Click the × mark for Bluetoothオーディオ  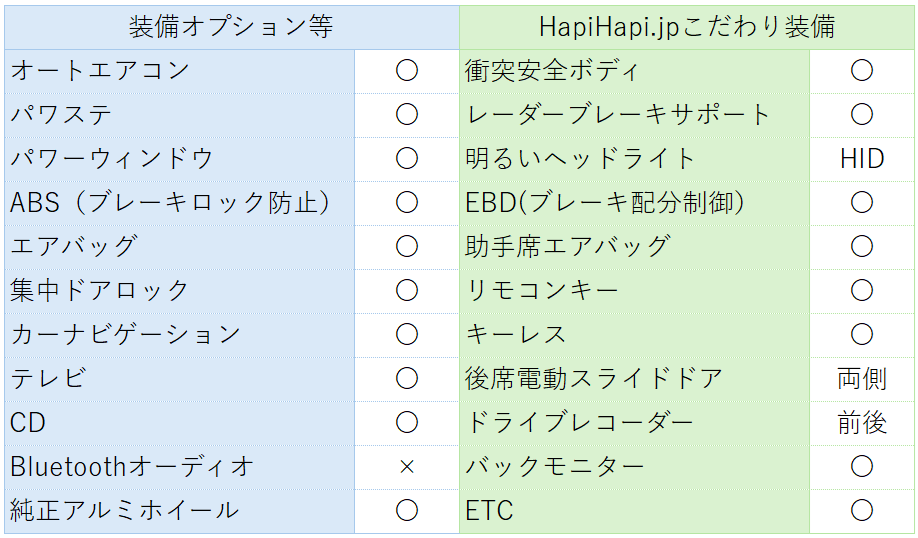pos(407,467)
